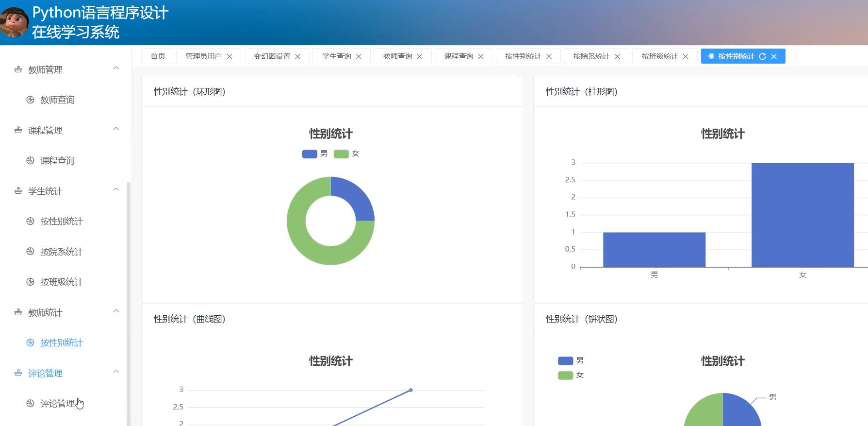The image size is (868, 426).
Task: Open 按性别统计 under 学生统计
Action: [x=61, y=221]
